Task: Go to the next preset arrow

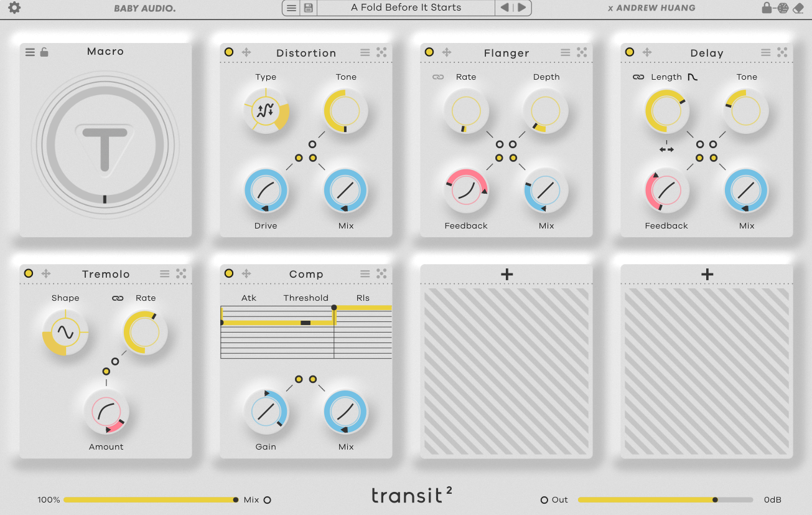Action: 522,8
